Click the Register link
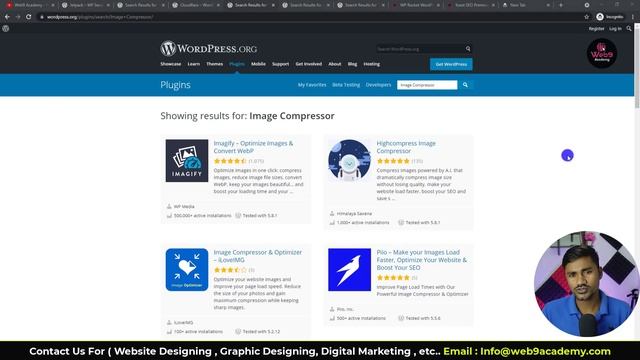The width and height of the screenshot is (640, 360). (596, 29)
